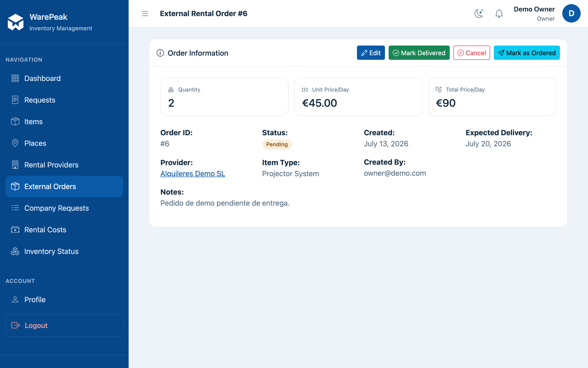Click the Logout button
The width and height of the screenshot is (588, 368).
point(64,325)
